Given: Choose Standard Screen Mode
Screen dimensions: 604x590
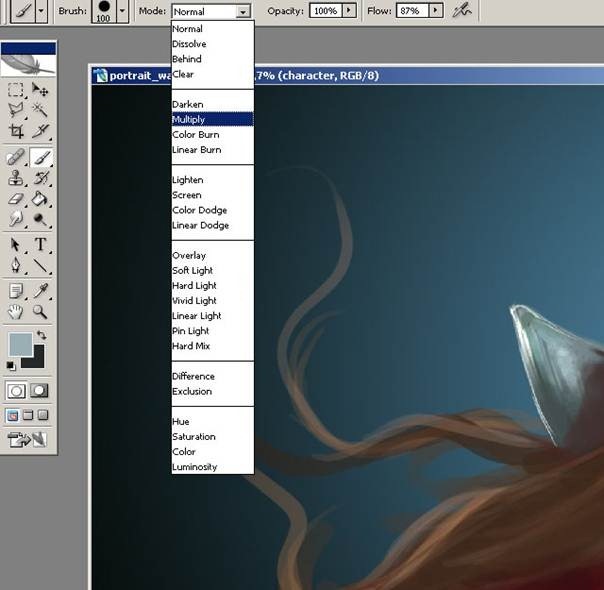Looking at the screenshot, I should pos(12,416).
